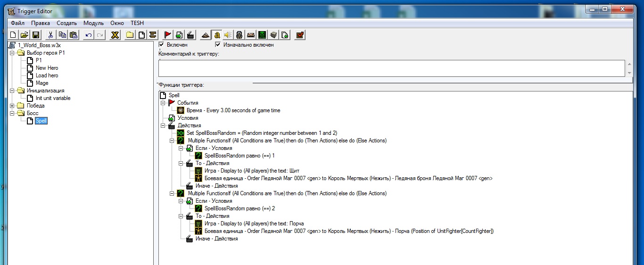Select the 'Spell' trigger in left tree
Screen dimensions: 644x265
click(41, 121)
